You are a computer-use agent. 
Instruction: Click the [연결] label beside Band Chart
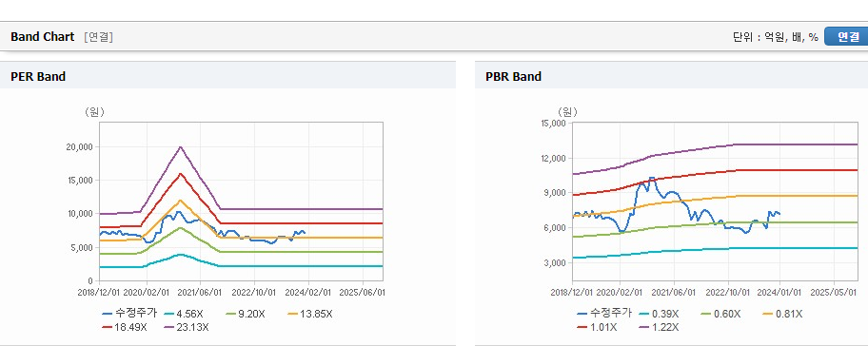99,37
